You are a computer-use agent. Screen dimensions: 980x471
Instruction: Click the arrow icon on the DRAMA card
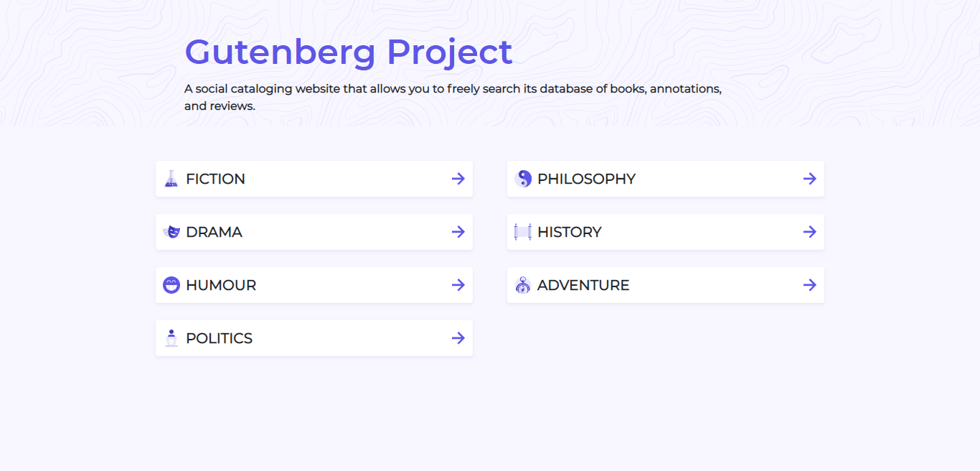point(458,232)
